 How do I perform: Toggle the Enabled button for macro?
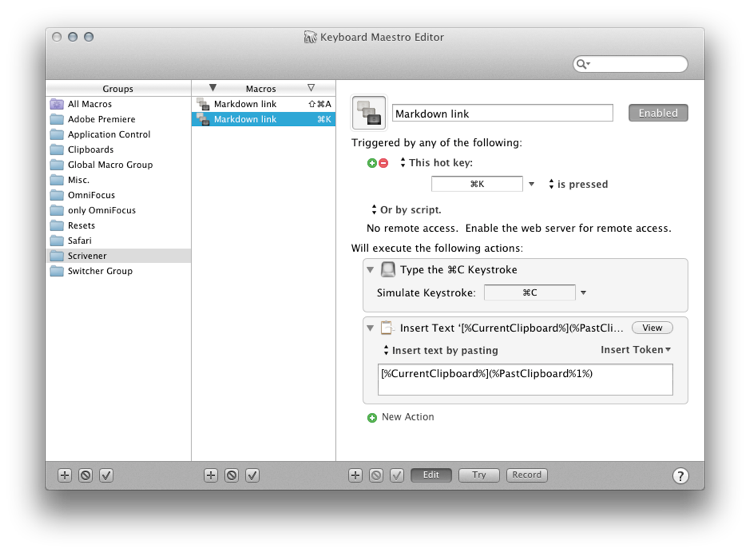click(658, 113)
